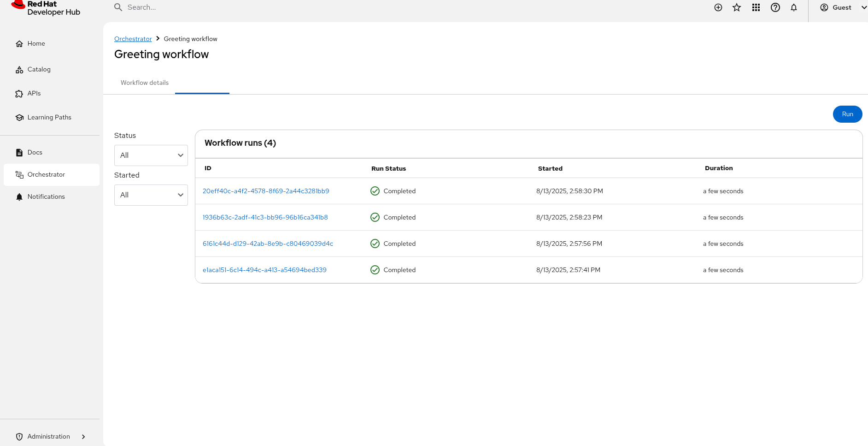Open notifications bell in top bar
868x446 pixels.
(x=794, y=7)
